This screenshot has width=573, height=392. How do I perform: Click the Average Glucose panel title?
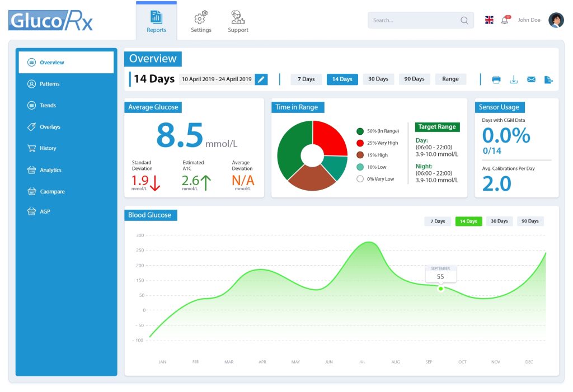153,107
